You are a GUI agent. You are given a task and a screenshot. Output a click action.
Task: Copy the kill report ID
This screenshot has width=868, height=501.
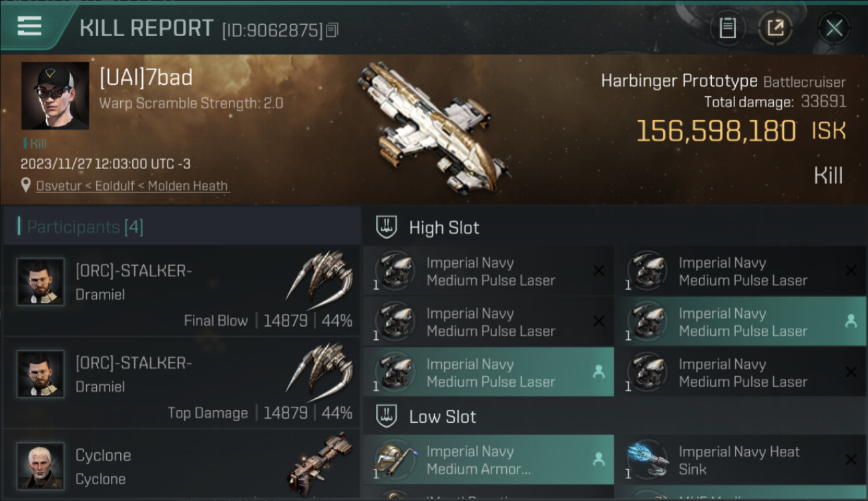pyautogui.click(x=333, y=30)
